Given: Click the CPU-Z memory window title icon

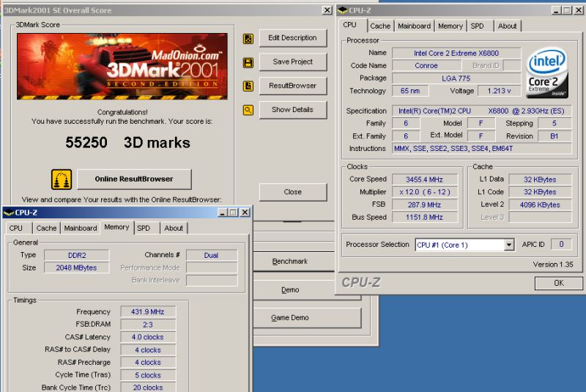Looking at the screenshot, I should click(x=8, y=212).
